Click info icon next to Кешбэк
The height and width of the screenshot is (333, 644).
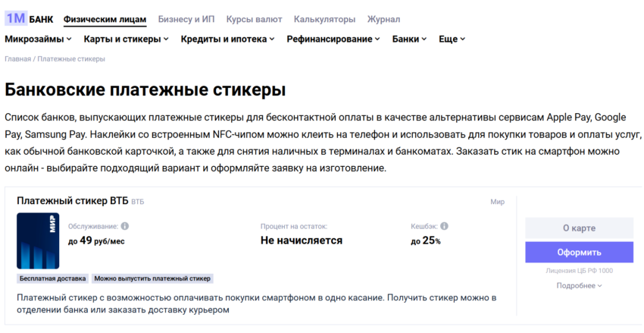pyautogui.click(x=445, y=226)
